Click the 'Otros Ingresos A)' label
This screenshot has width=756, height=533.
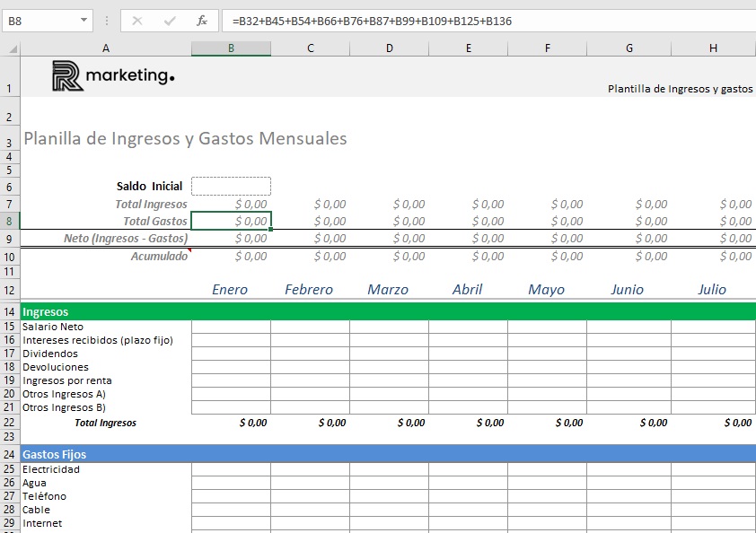[x=64, y=394]
